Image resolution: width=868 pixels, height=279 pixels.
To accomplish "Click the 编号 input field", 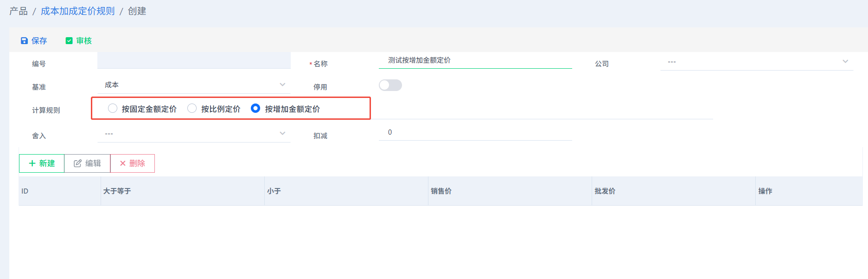I will click(194, 60).
